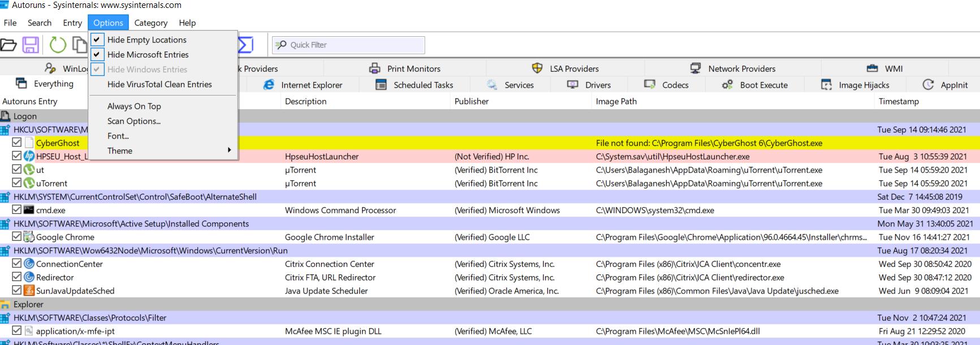980x345 pixels.
Task: Open the Help menu
Action: (187, 23)
